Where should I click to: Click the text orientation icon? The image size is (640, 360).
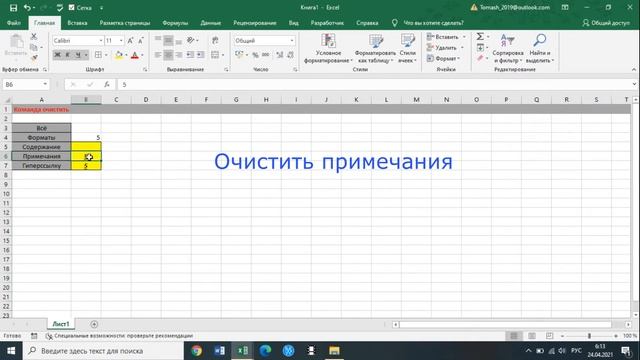point(190,40)
